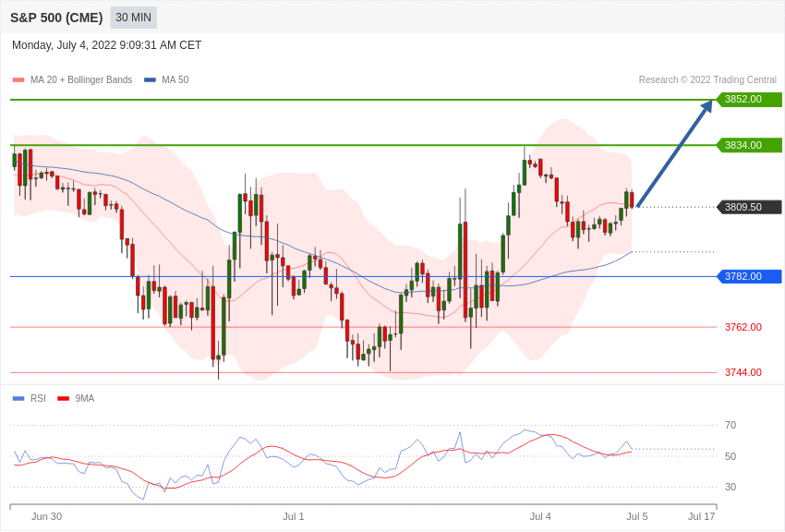
Task: Click the 'MA 20 + Bollinger Bands' legend label
Action: [81, 79]
